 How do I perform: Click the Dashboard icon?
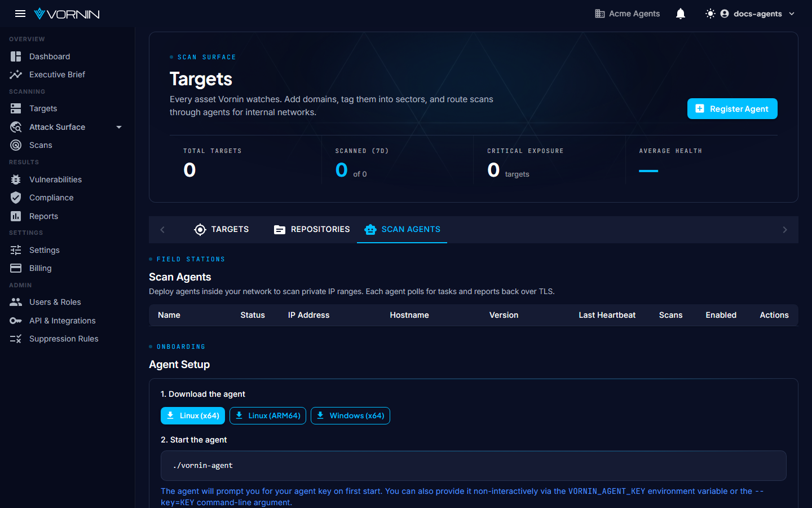[x=16, y=56]
